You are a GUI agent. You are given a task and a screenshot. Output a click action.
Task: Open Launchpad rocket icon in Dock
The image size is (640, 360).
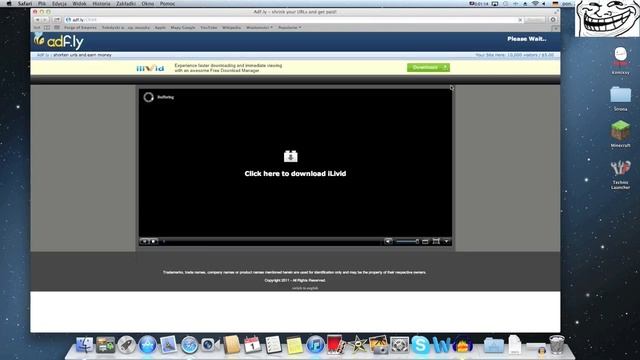point(127,345)
